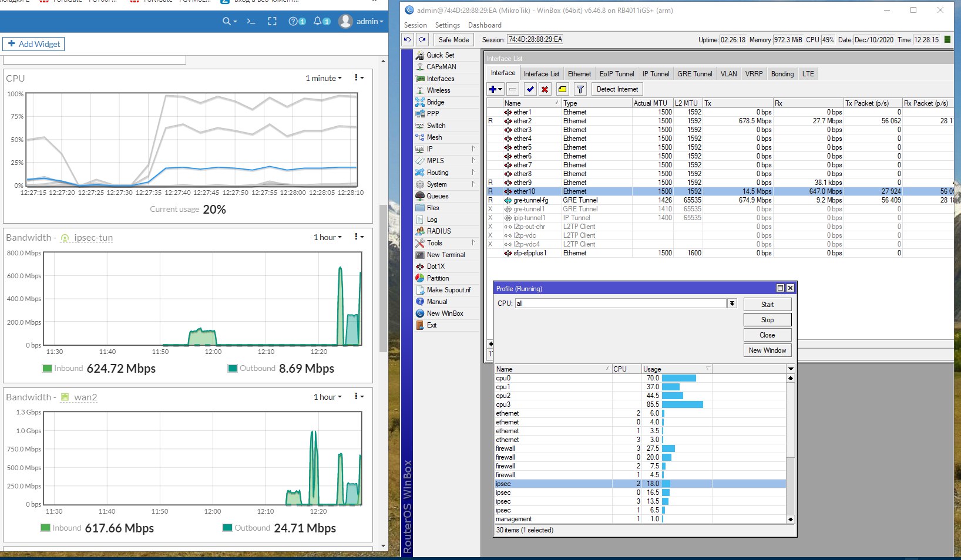The width and height of the screenshot is (961, 560).
Task: Change wan2 bandwidth 1 hour interval
Action: pos(327,397)
